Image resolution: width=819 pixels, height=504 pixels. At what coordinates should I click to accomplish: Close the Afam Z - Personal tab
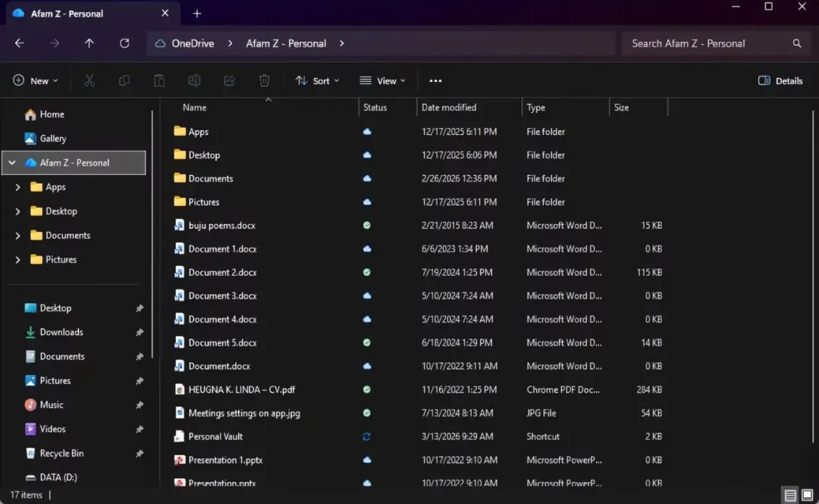[165, 13]
